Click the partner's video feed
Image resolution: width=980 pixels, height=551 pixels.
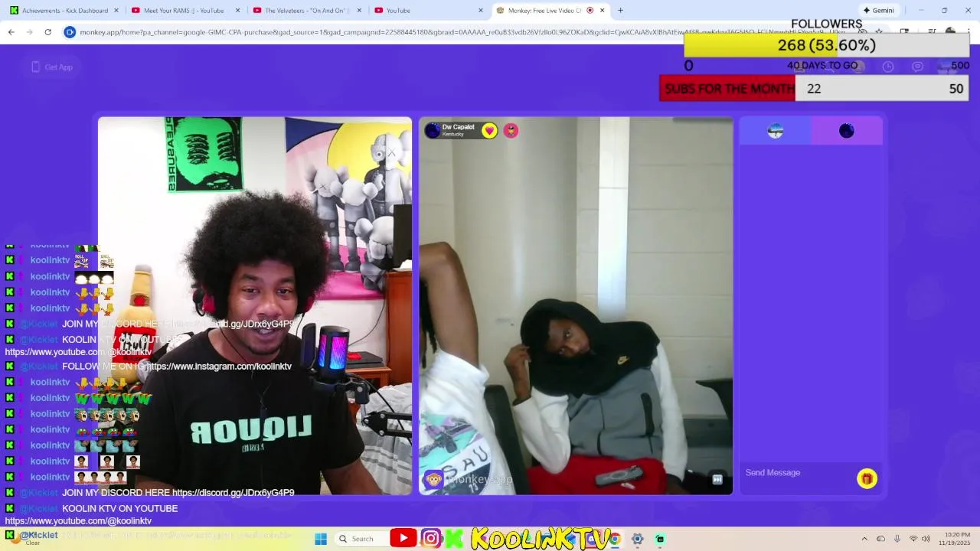[x=576, y=306]
